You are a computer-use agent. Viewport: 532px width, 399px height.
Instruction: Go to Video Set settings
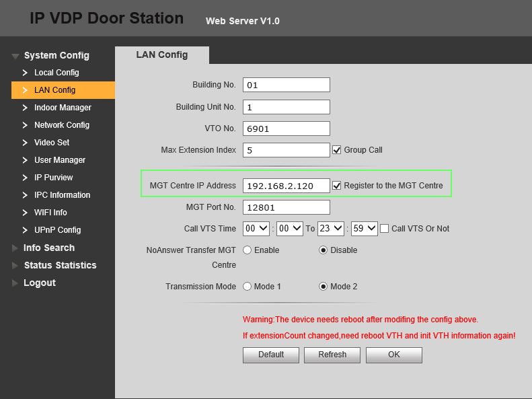click(x=52, y=143)
